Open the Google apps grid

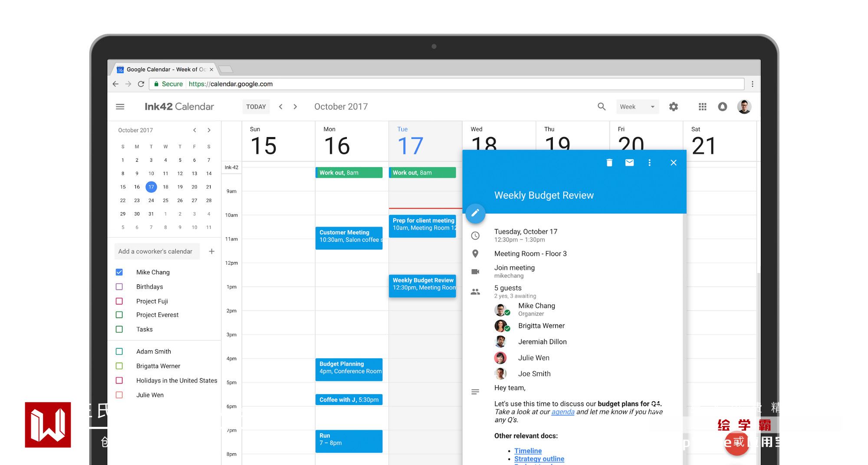tap(703, 107)
